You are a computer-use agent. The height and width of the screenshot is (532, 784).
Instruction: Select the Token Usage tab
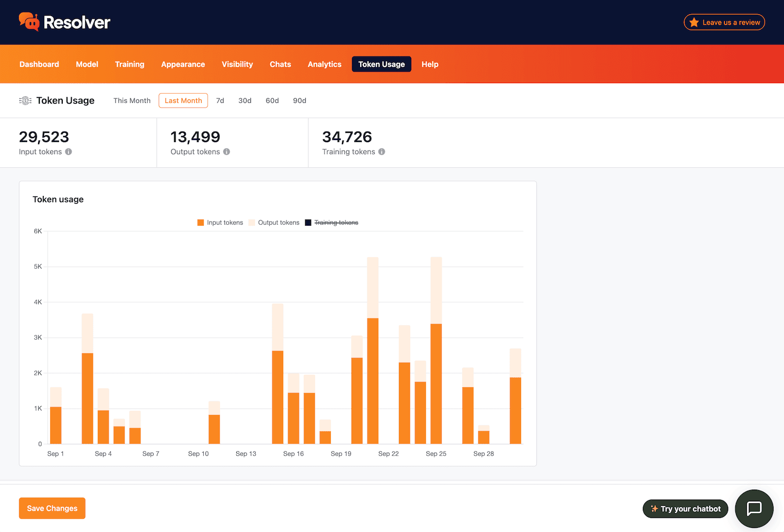[382, 64]
